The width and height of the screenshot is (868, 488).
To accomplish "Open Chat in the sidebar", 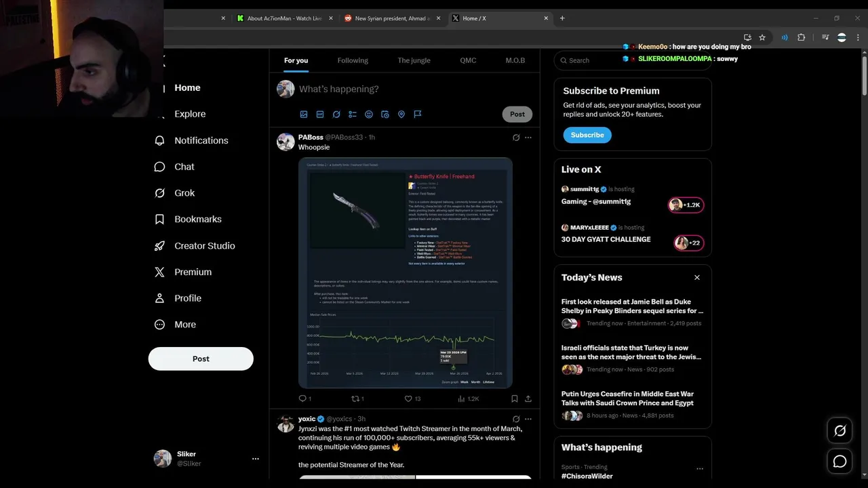I will pyautogui.click(x=175, y=167).
